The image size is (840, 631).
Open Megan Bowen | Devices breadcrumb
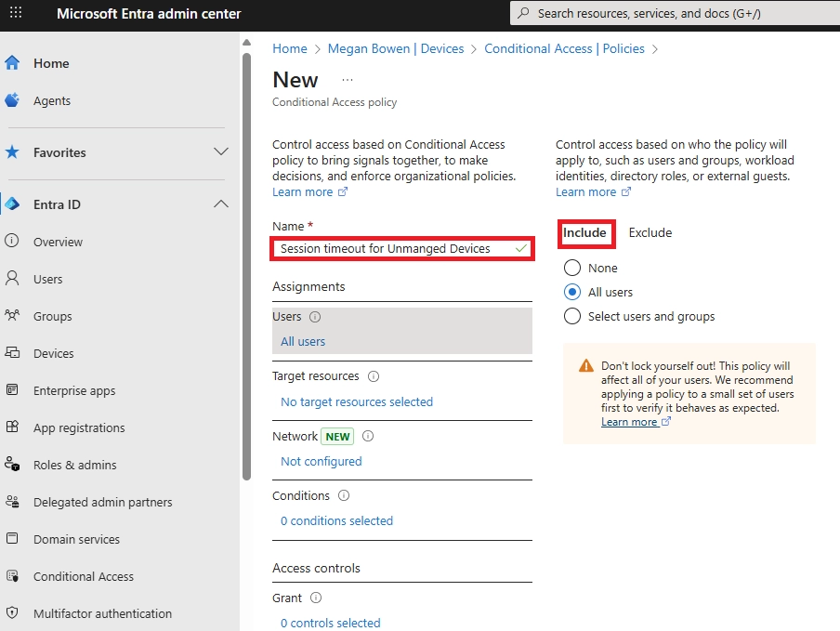[x=396, y=48]
